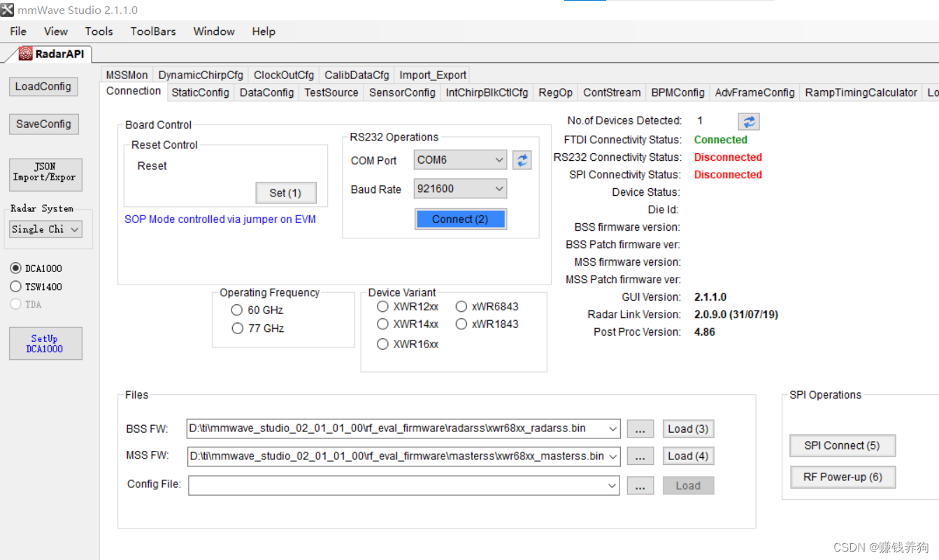Click the SetUp DCA1000 button
The image size is (939, 560).
point(45,343)
